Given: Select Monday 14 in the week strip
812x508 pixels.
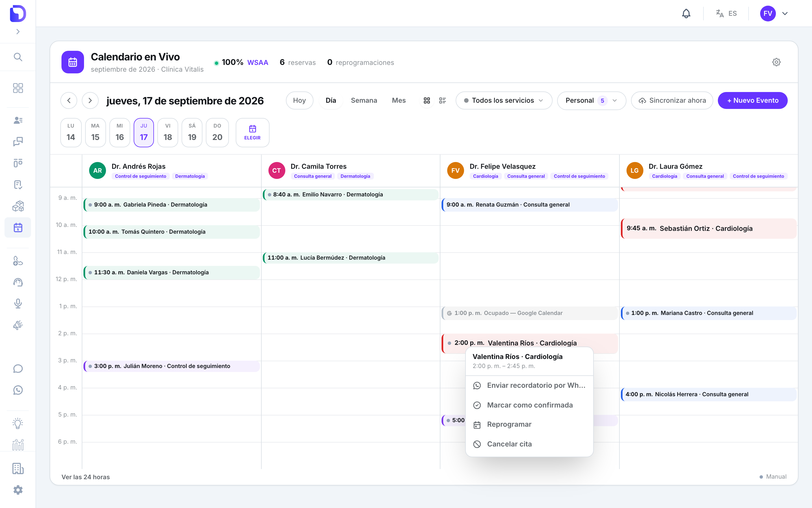Looking at the screenshot, I should (71, 132).
